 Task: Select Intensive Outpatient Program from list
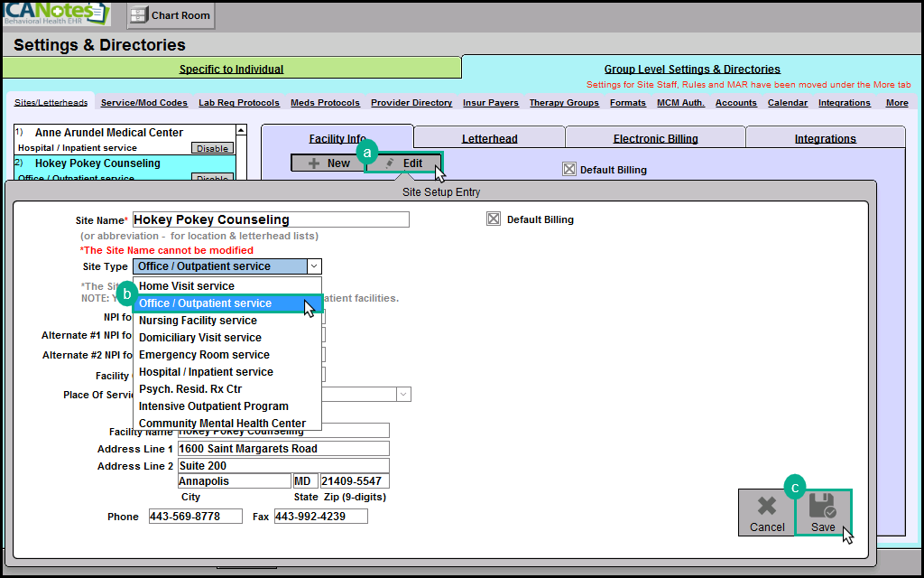[213, 406]
